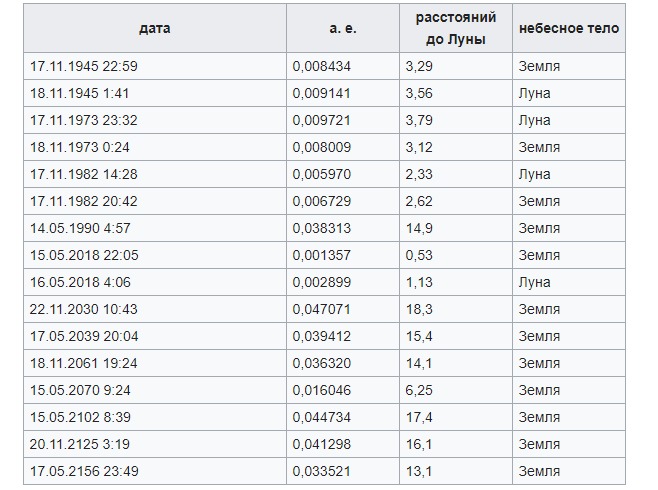Select the date cell 17.11.1945 22:59
Viewport: 658px width, 490px height.
[84, 66]
